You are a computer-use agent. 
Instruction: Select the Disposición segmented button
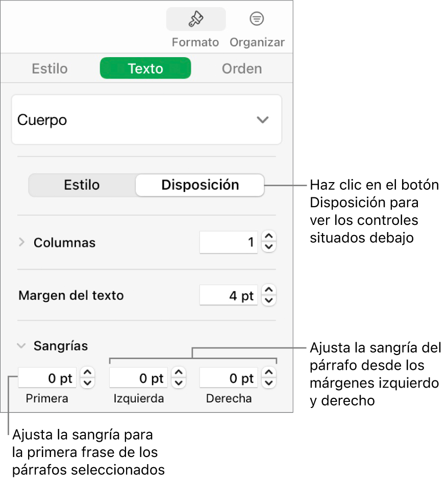coord(200,185)
